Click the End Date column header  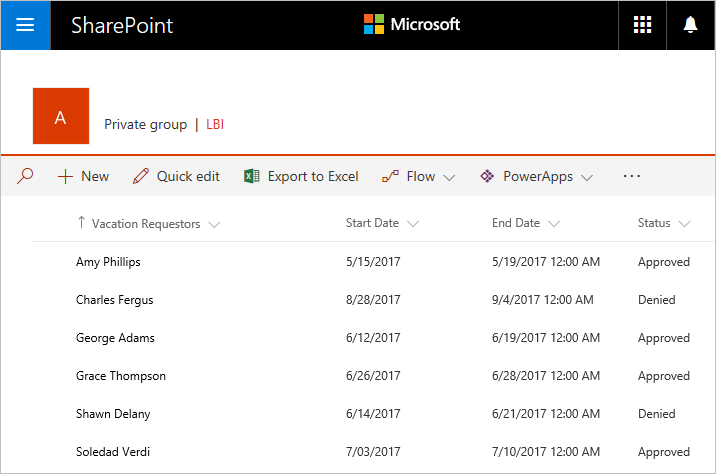coord(516,223)
